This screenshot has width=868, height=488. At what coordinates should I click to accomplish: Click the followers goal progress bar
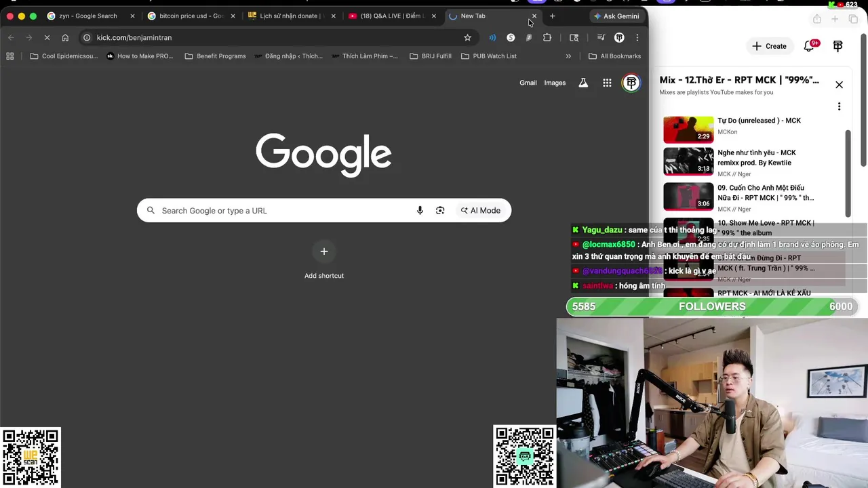(712, 306)
